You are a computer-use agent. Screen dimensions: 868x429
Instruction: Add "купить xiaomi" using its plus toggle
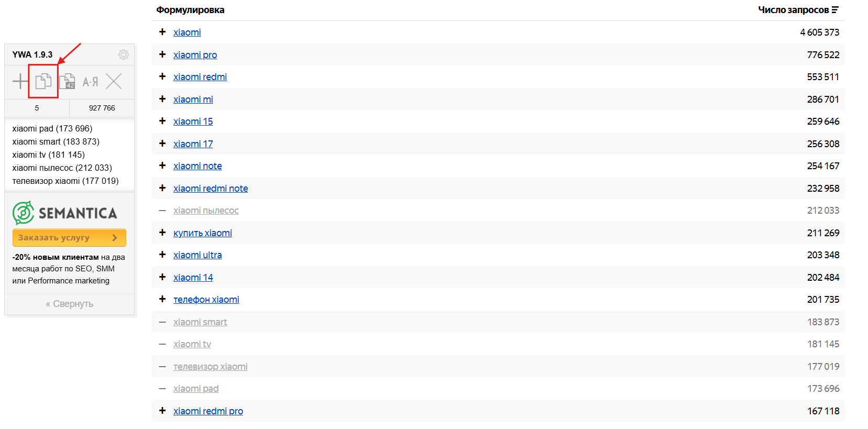pyautogui.click(x=162, y=233)
